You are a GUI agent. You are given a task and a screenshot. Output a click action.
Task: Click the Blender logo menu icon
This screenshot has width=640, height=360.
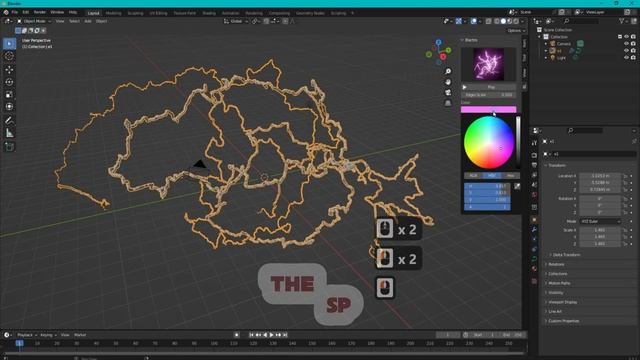[x=6, y=12]
